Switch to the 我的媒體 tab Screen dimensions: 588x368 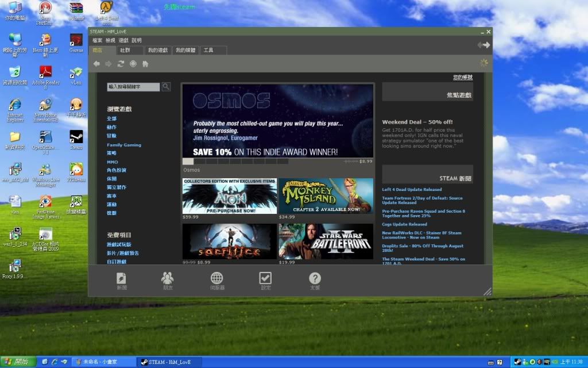click(x=185, y=51)
